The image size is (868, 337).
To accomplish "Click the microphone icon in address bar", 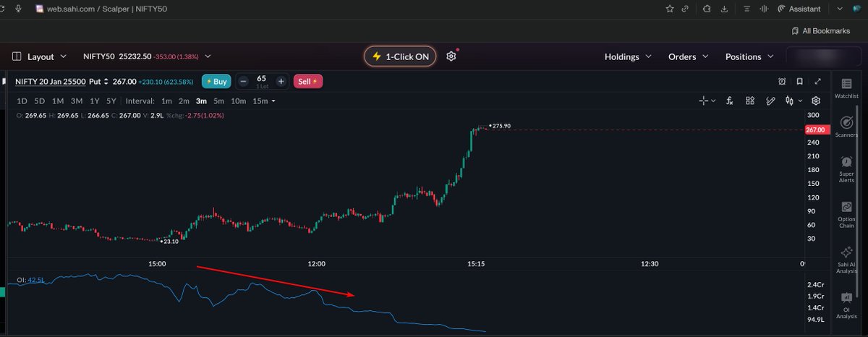I will pyautogui.click(x=17, y=9).
